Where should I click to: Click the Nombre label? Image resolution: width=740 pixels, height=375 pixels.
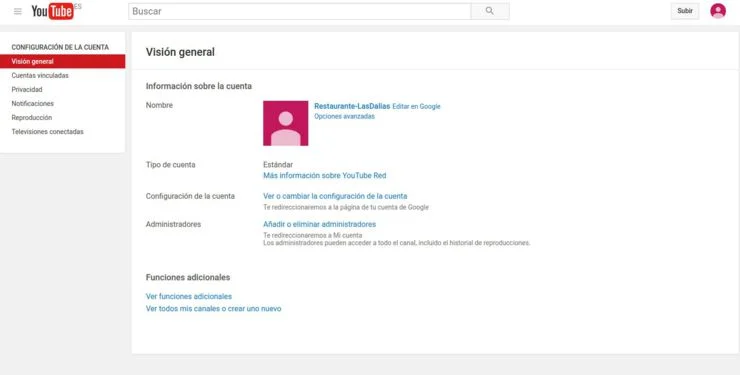pos(159,105)
